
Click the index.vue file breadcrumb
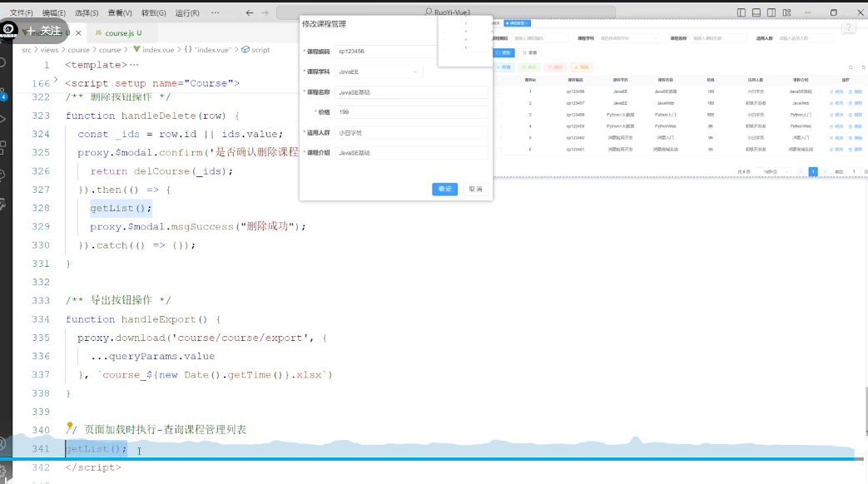coord(158,49)
